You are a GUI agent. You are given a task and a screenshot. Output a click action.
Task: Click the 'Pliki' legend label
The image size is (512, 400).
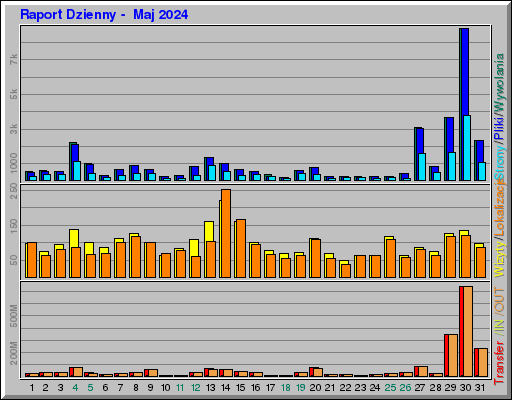tap(500, 128)
